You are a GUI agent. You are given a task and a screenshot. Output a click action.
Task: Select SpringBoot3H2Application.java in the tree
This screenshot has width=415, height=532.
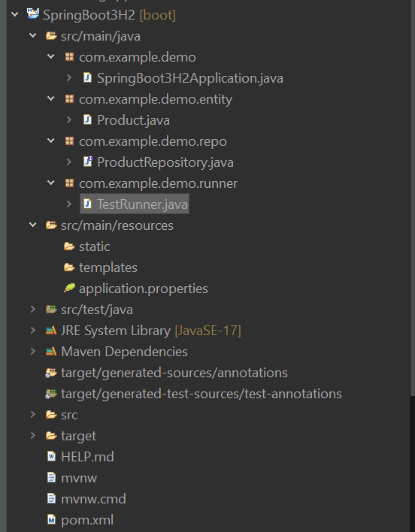point(190,78)
